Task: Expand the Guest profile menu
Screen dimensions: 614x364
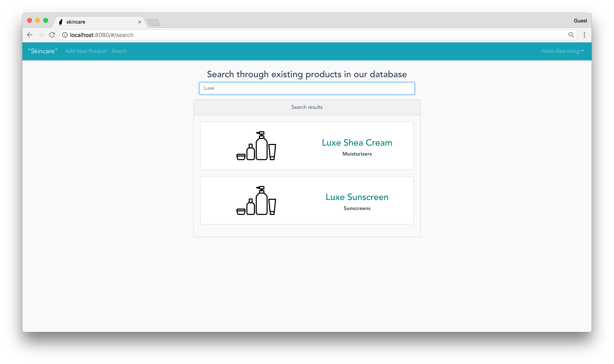Action: [580, 21]
